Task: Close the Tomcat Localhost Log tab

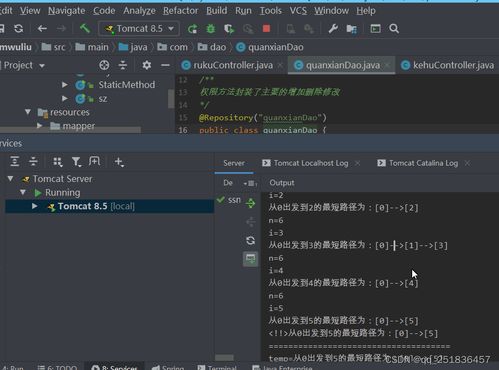Action: (357, 163)
